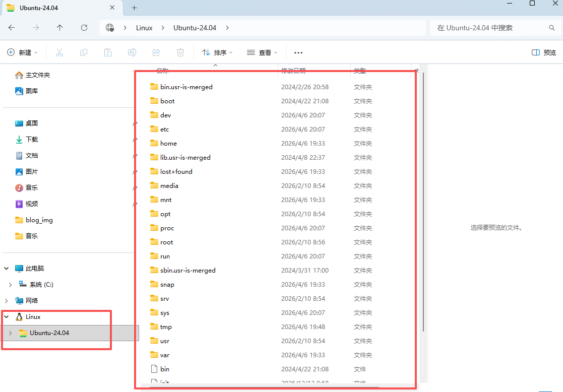Screen dimensions: 563x392
Task: Sort by the 修改日期 column header
Action: coord(293,71)
